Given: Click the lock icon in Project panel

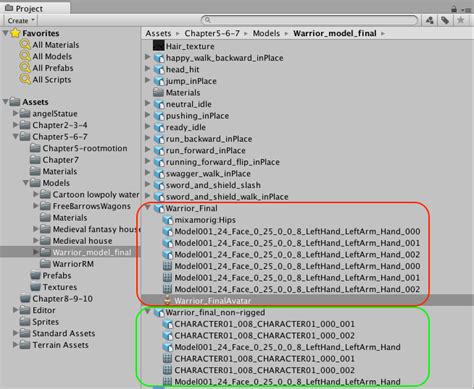Looking at the screenshot, I should (x=454, y=9).
